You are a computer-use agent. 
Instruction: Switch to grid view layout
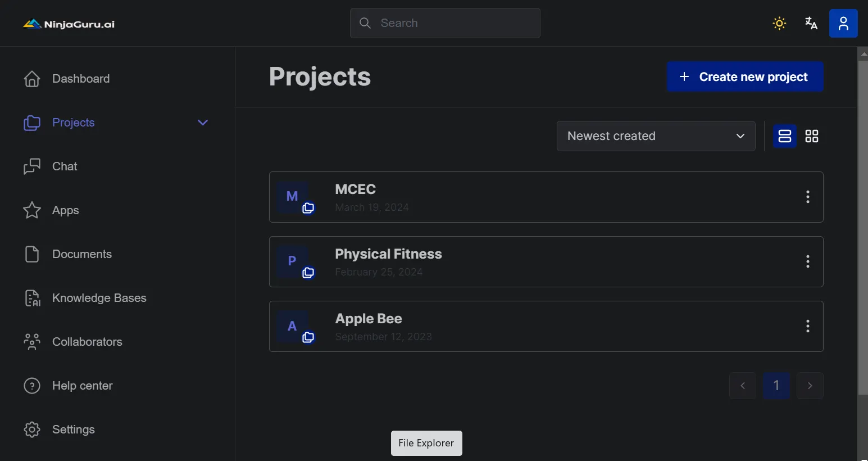pos(812,136)
